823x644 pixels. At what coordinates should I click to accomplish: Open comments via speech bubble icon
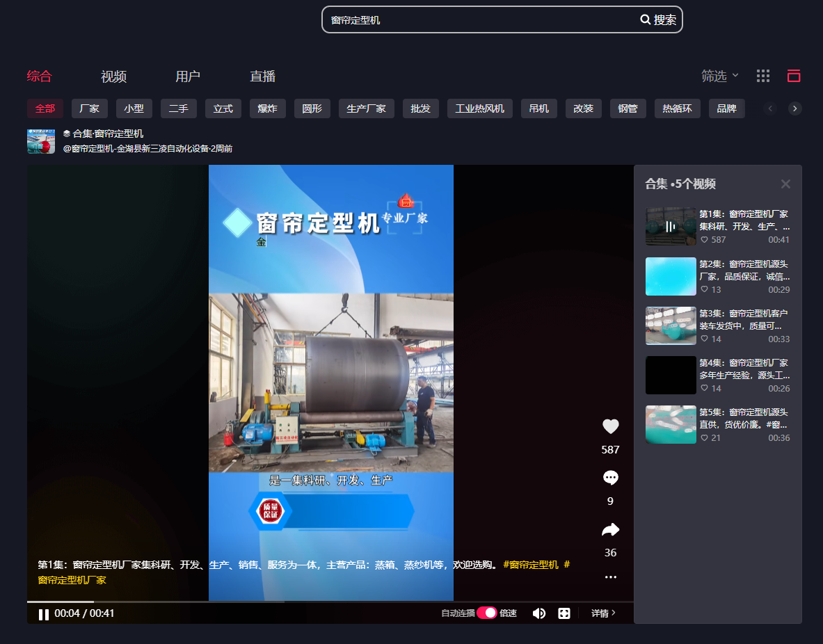pyautogui.click(x=610, y=478)
